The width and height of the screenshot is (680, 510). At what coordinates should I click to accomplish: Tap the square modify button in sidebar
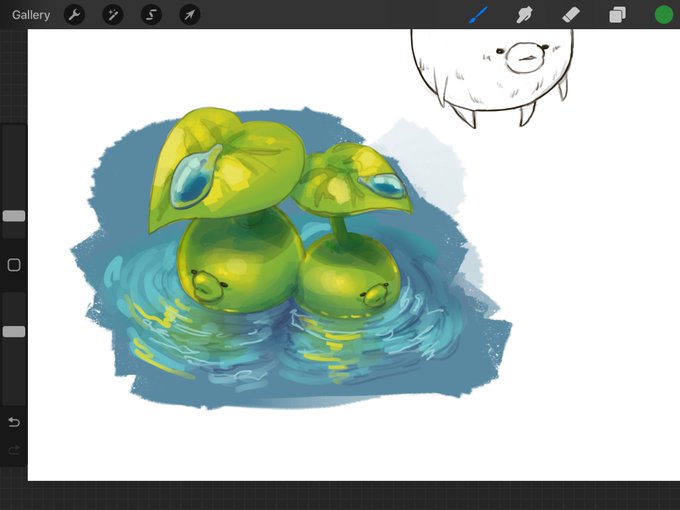click(x=14, y=265)
